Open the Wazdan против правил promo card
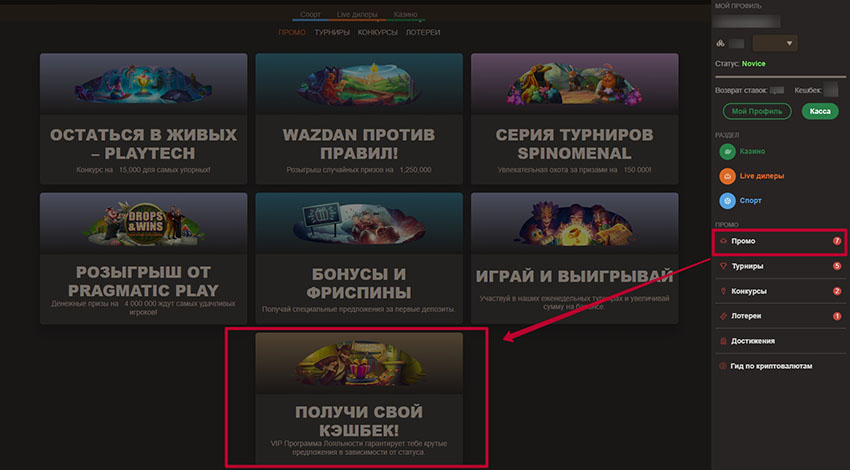 pyautogui.click(x=359, y=119)
